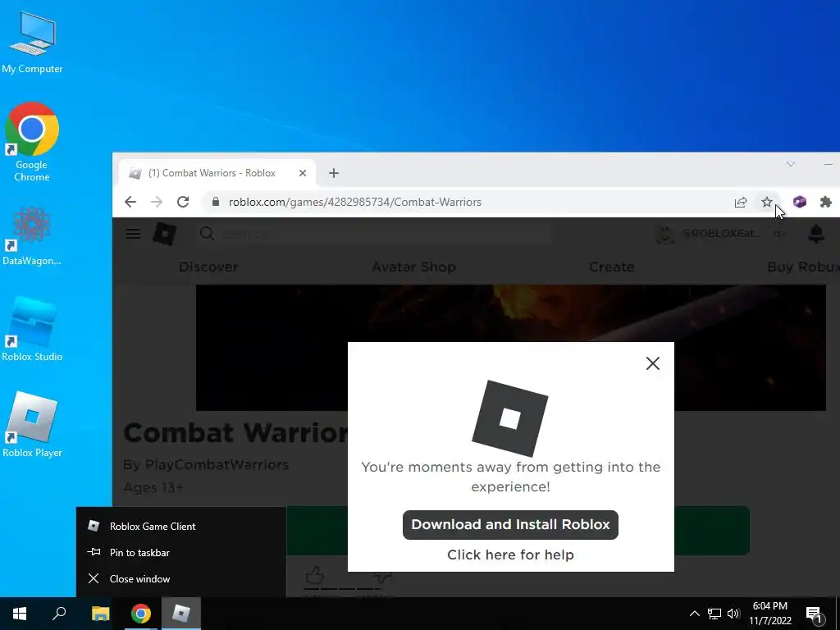840x630 pixels.
Task: Click Roblox taskbar button
Action: pyautogui.click(x=181, y=614)
